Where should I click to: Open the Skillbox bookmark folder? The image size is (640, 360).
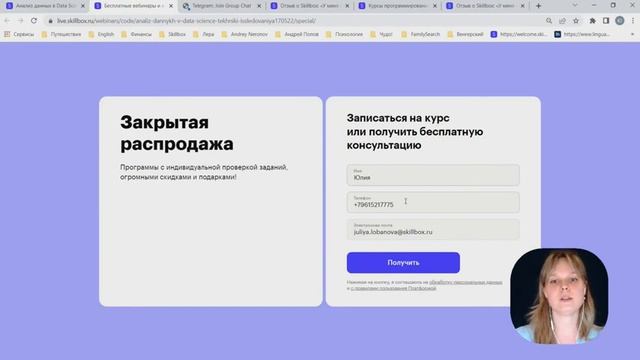pos(172,34)
